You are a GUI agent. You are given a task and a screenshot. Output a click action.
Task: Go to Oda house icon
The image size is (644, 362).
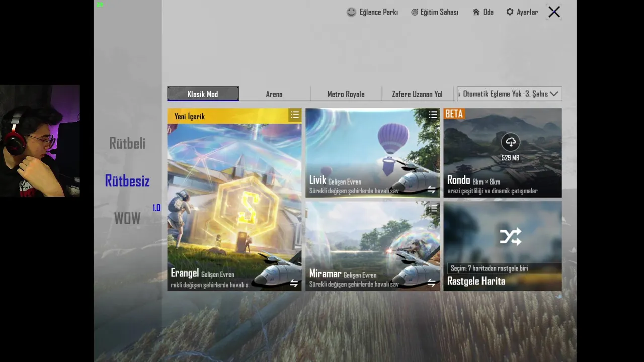click(476, 12)
